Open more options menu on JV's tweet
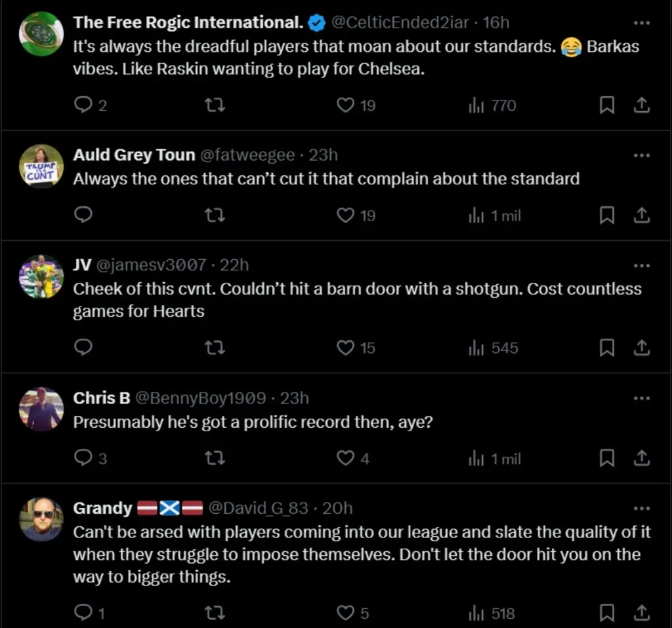Screen dimensions: 672x628 [x=641, y=266]
